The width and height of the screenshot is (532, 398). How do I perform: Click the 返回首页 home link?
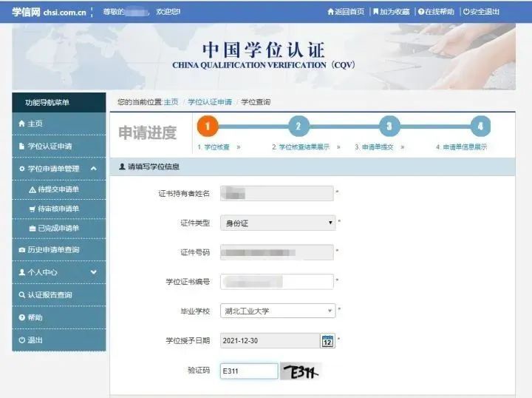(x=346, y=12)
